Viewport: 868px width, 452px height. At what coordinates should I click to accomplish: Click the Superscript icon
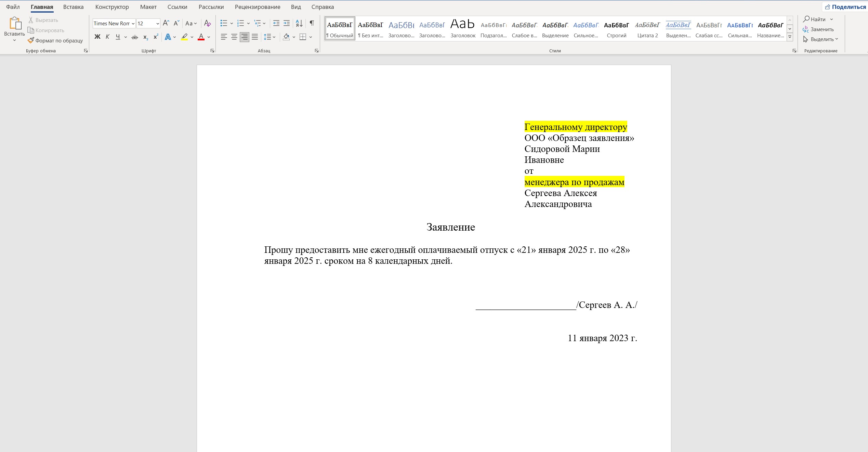(x=156, y=37)
